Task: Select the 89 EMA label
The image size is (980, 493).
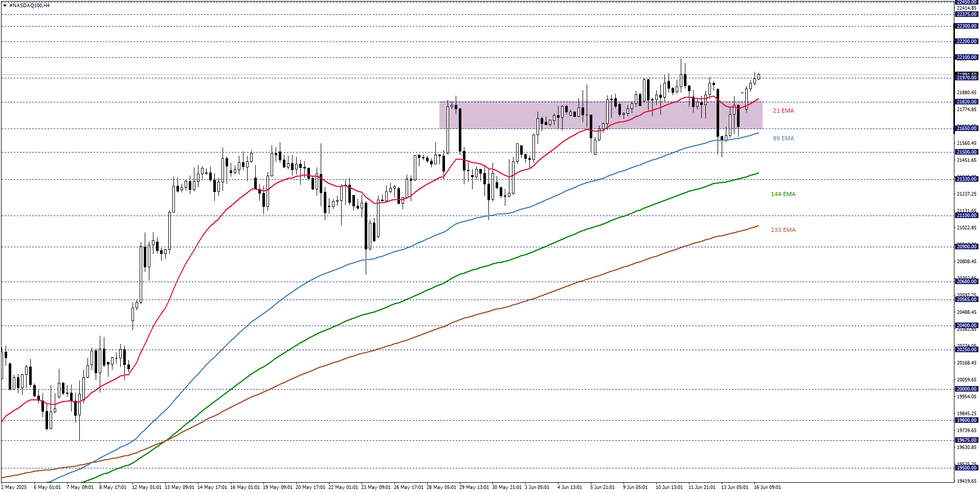Action: point(783,138)
